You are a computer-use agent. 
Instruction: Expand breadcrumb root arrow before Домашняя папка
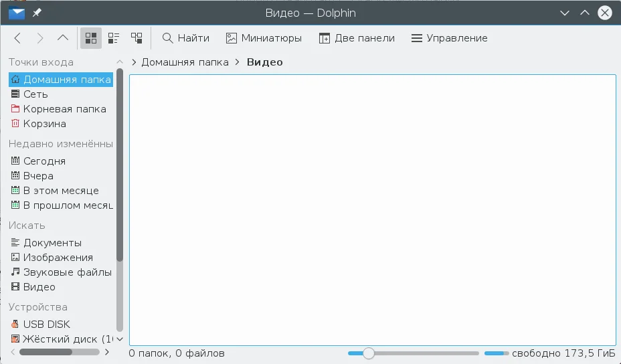(134, 62)
